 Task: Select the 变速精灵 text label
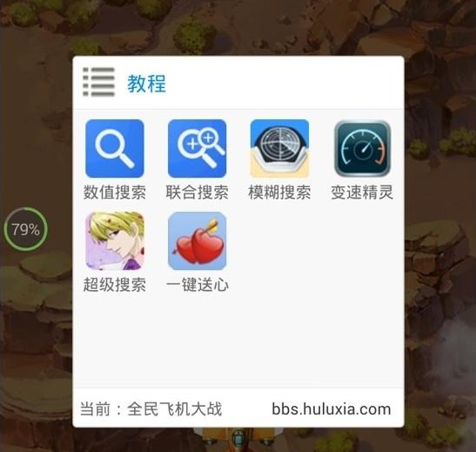[362, 192]
